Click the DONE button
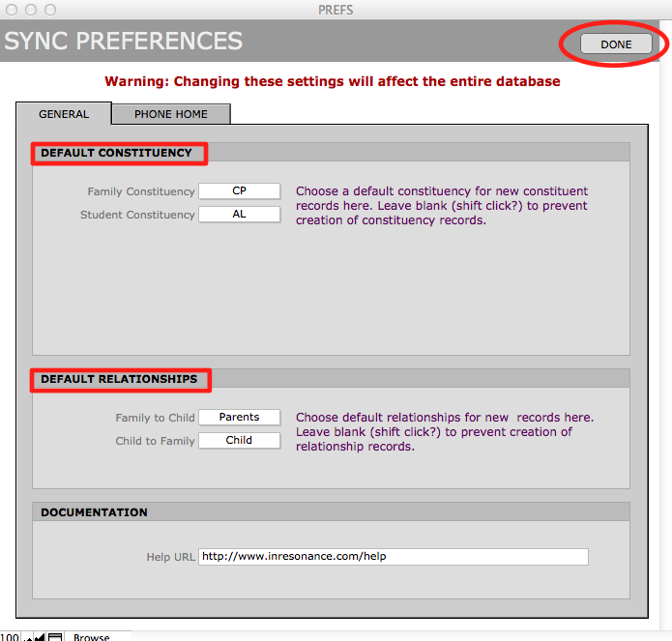Screen dimensions: 672x641 (x=615, y=44)
